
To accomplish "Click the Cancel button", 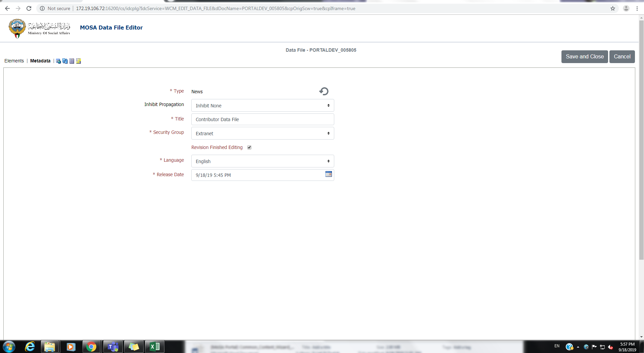I will pyautogui.click(x=622, y=57).
